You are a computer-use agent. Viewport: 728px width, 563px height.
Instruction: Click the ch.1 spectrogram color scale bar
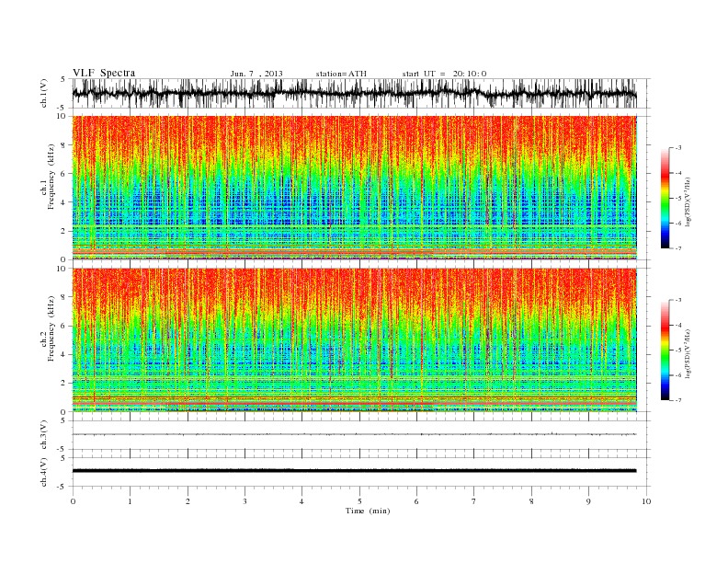pyautogui.click(x=665, y=198)
